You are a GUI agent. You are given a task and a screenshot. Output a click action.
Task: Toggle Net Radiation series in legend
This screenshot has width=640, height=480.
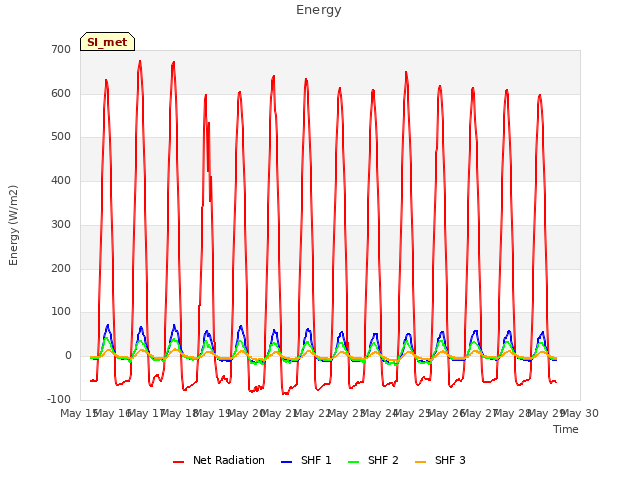(x=219, y=460)
